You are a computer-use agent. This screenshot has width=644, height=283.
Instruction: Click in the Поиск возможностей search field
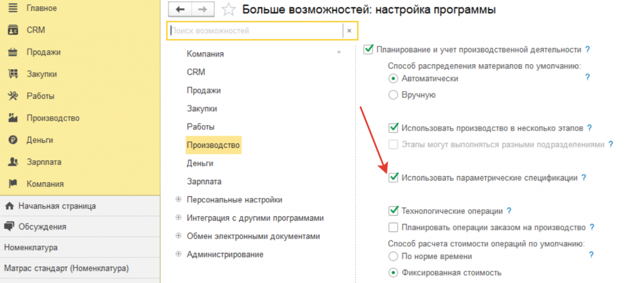(255, 30)
